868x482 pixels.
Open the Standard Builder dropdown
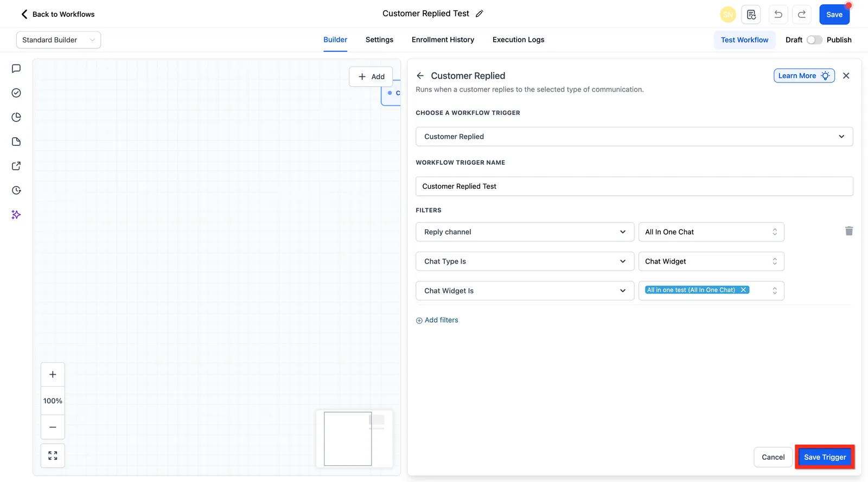point(59,40)
